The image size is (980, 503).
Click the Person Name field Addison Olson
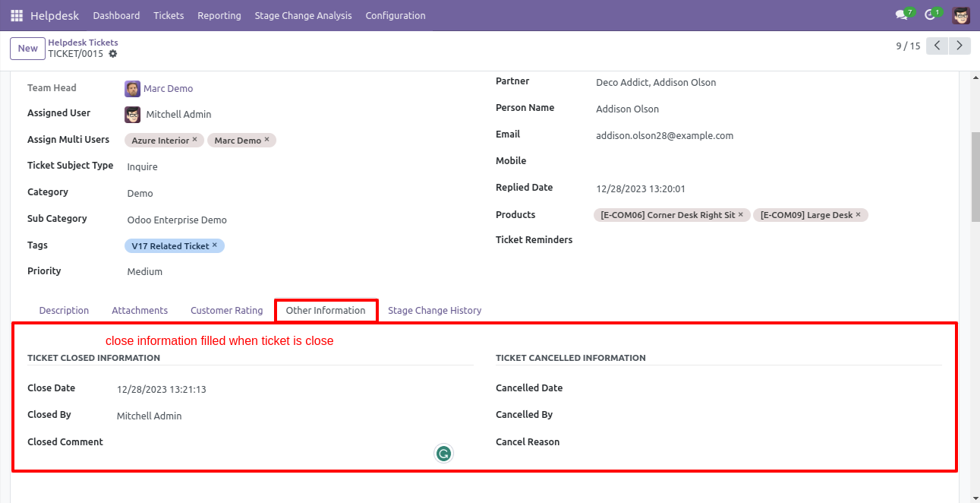767,109
